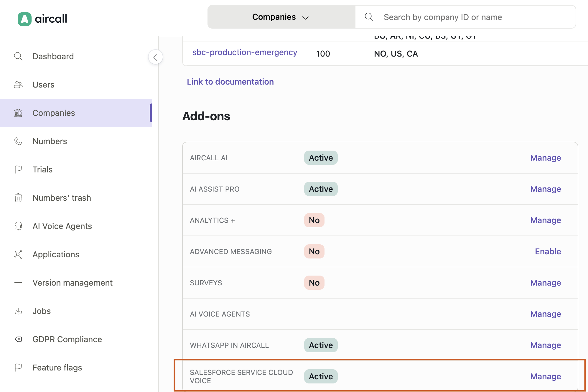The height and width of the screenshot is (392, 588).
Task: Click the ADVANCED MESSAGING label
Action: pyautogui.click(x=231, y=252)
